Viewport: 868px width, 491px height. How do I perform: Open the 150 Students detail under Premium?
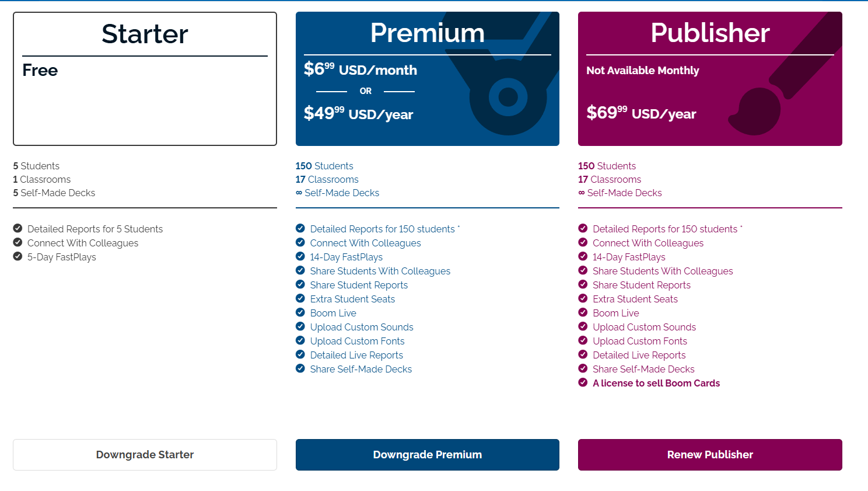coord(324,165)
